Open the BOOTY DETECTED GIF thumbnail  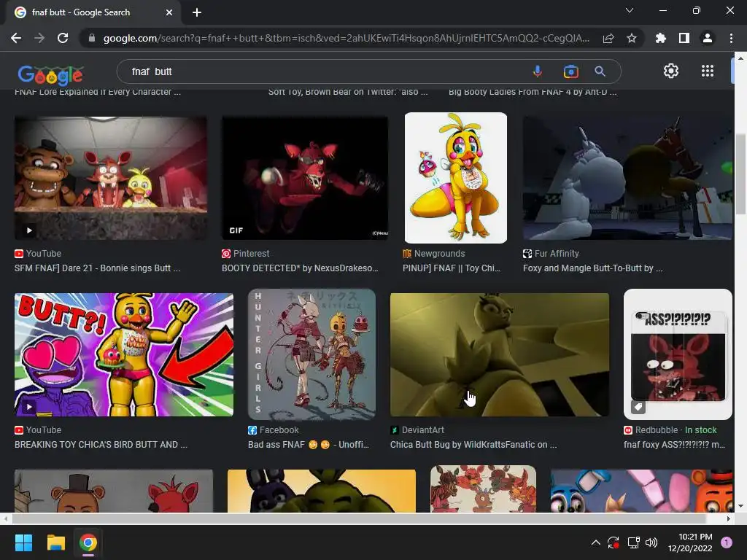coord(305,178)
